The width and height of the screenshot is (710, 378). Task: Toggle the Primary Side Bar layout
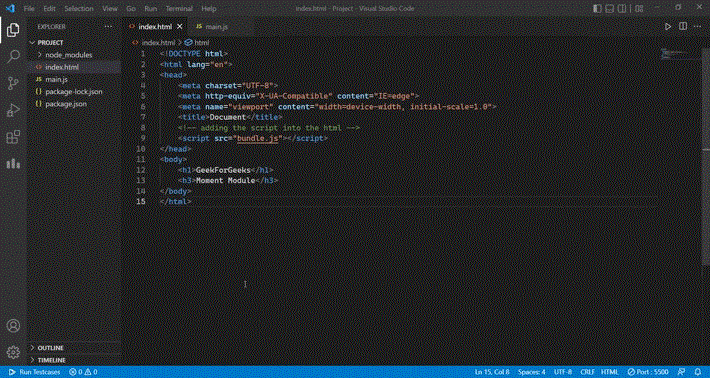597,8
